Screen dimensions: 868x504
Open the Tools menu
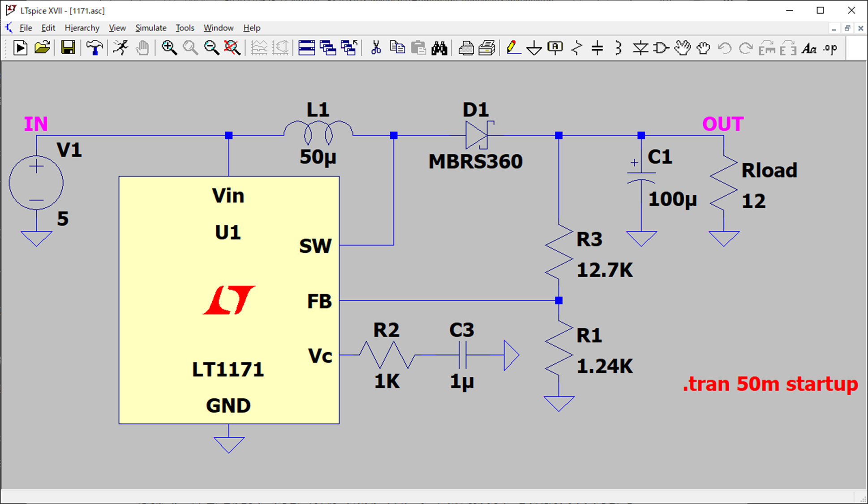[185, 28]
